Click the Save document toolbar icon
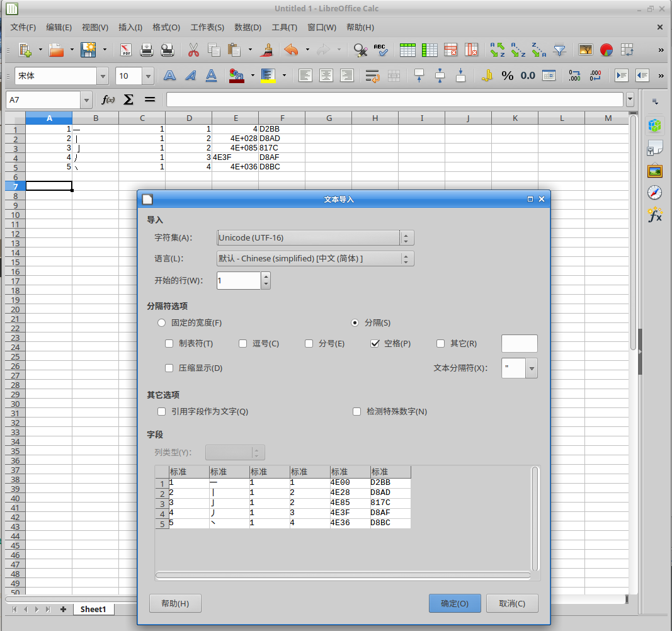 point(88,50)
